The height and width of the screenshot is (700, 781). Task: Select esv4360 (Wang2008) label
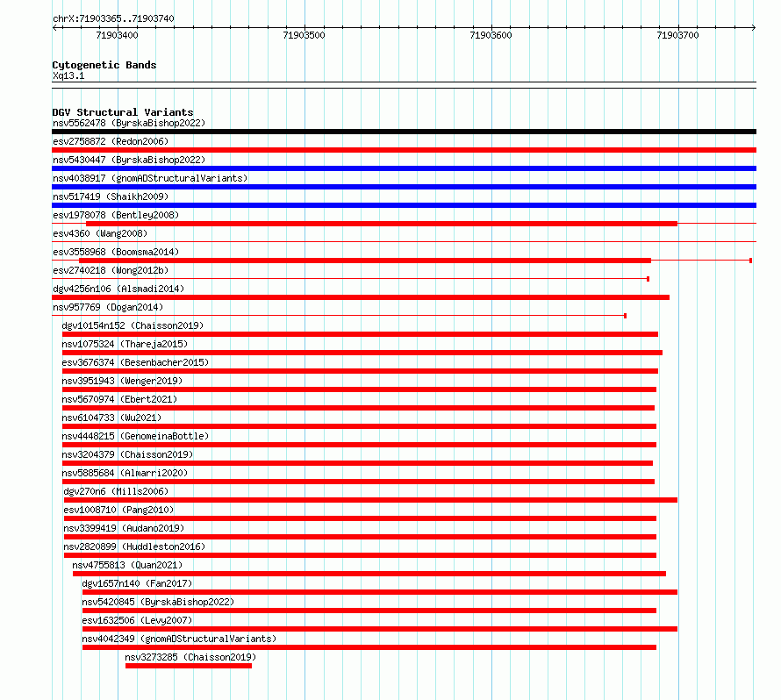(100, 233)
